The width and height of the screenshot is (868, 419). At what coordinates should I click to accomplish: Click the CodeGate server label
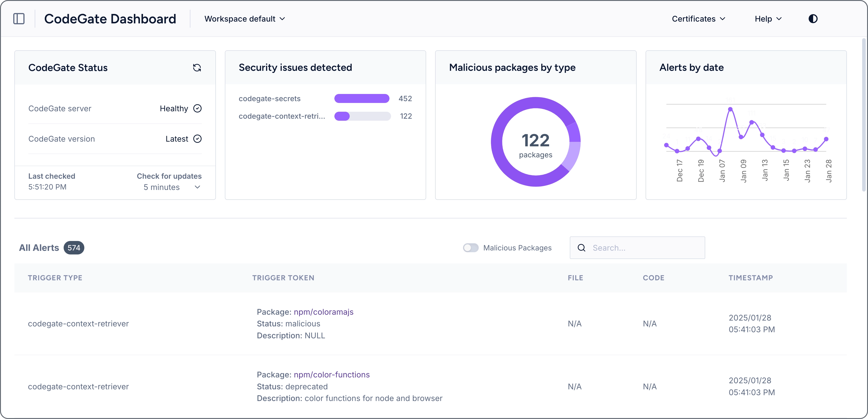pyautogui.click(x=60, y=108)
